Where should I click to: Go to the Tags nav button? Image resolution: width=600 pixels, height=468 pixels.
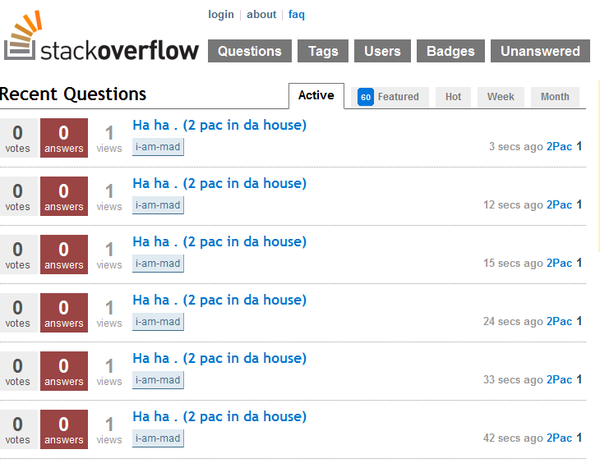[x=323, y=51]
